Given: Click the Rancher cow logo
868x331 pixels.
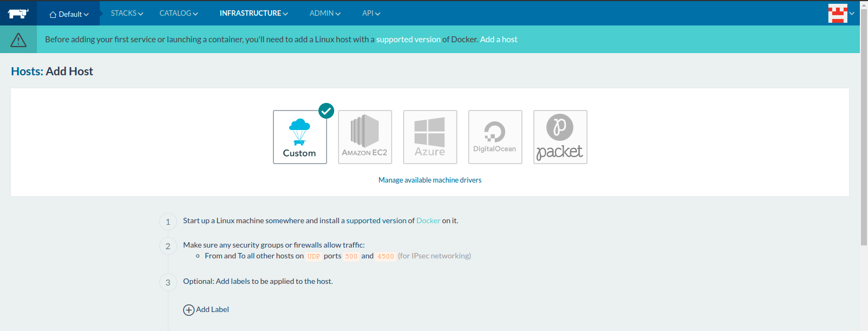Looking at the screenshot, I should coord(18,13).
